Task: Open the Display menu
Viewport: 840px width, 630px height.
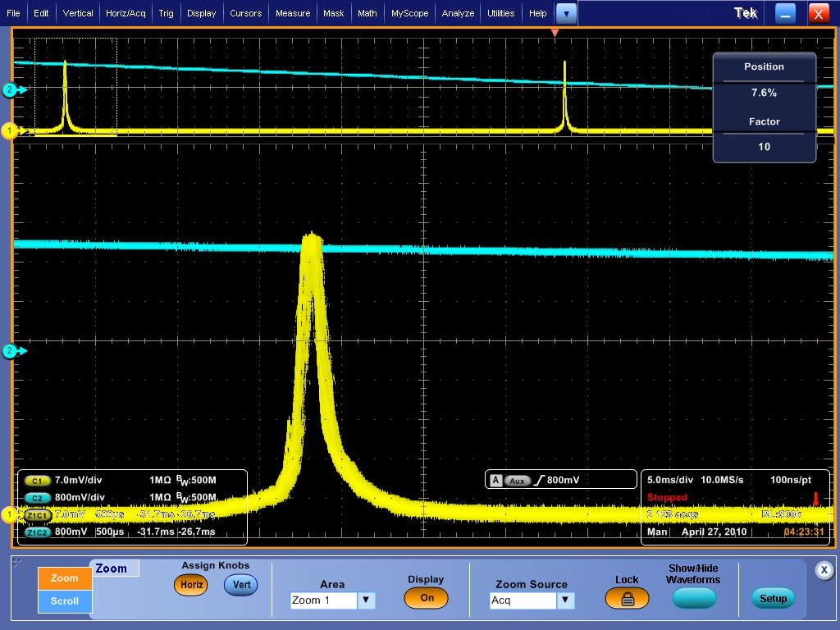Action: coord(202,13)
